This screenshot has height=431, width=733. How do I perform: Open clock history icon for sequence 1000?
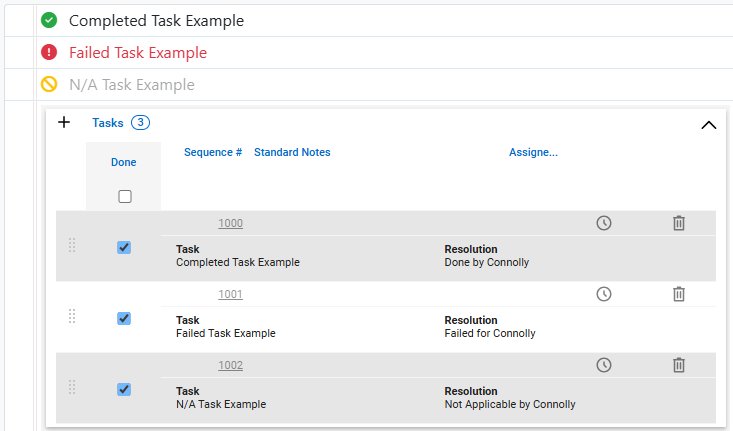[603, 223]
